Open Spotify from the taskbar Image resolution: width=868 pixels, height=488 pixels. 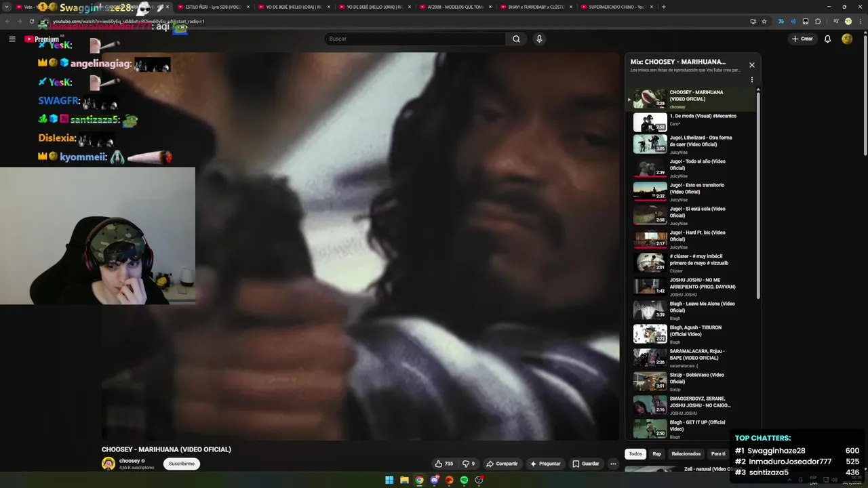464,480
